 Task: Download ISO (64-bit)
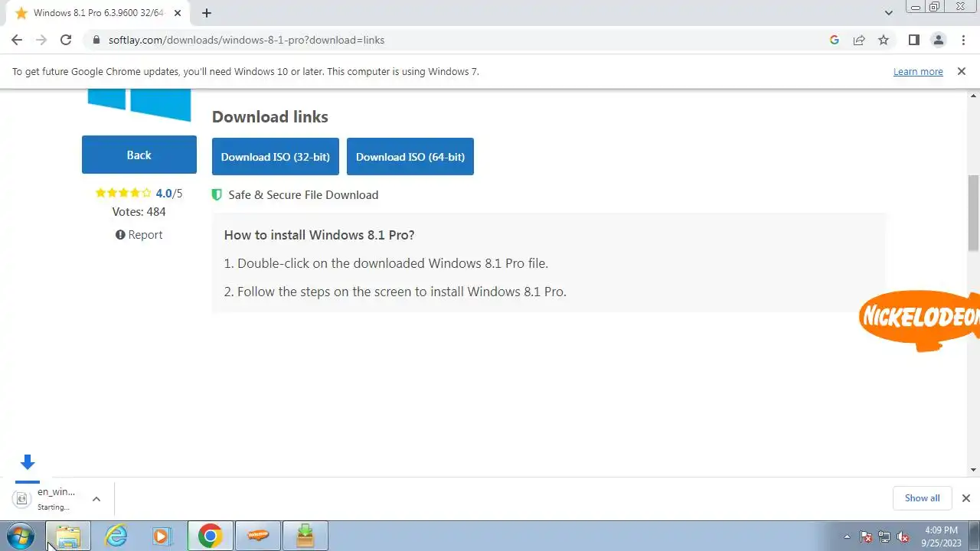[410, 156]
